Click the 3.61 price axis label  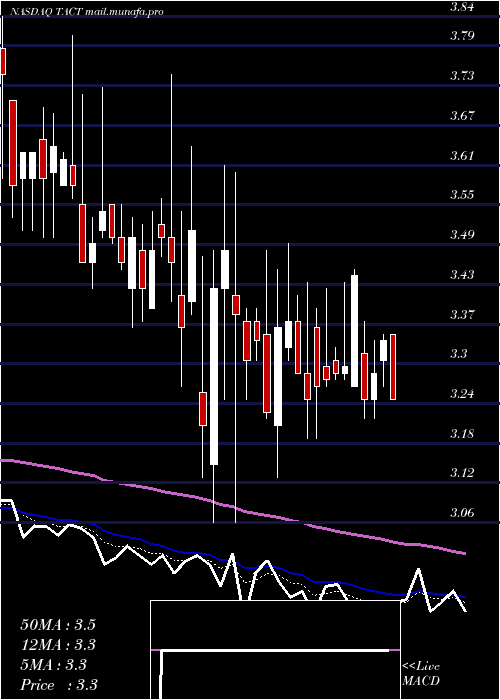tap(462, 155)
